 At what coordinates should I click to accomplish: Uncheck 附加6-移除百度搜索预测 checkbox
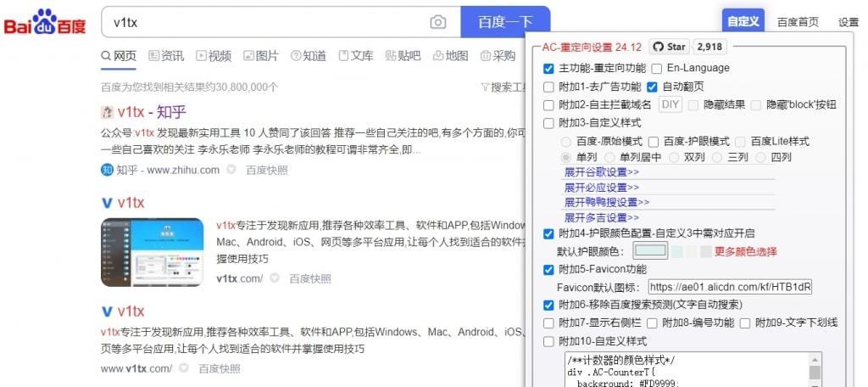click(548, 305)
